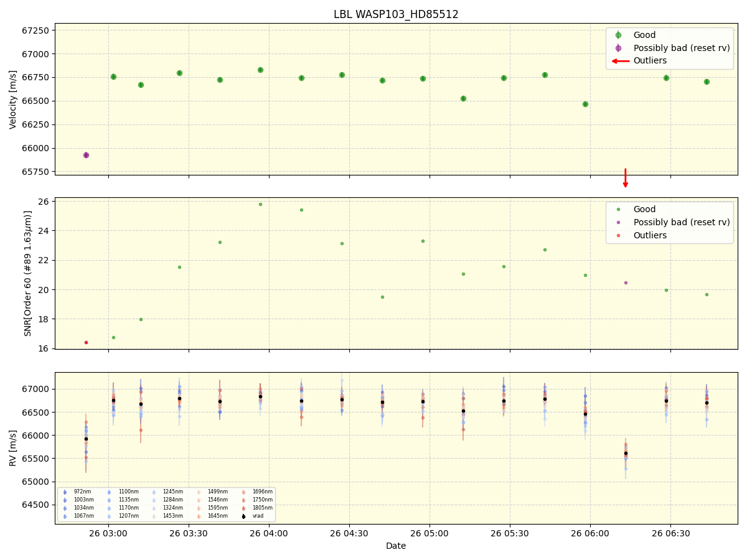
Task: Click the '66000' tick label in velocity plot
Action: [x=36, y=148]
